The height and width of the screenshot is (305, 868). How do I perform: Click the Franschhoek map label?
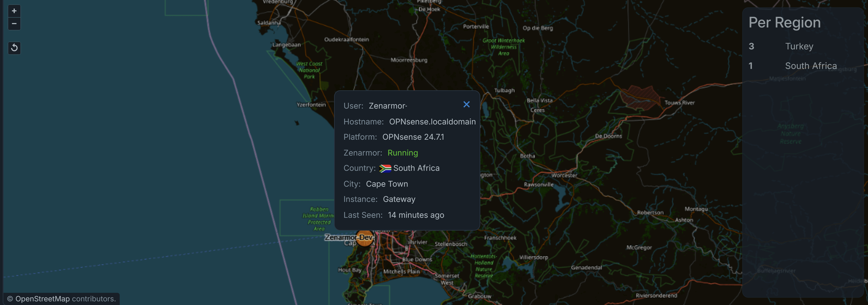coord(500,238)
